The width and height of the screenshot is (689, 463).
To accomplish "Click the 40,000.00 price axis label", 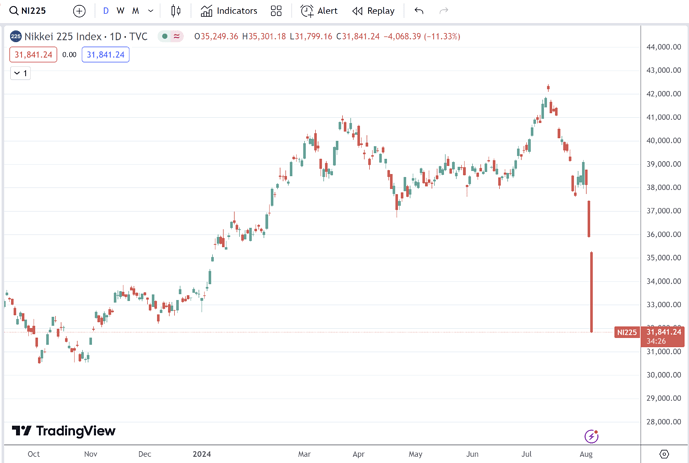I will point(664,141).
